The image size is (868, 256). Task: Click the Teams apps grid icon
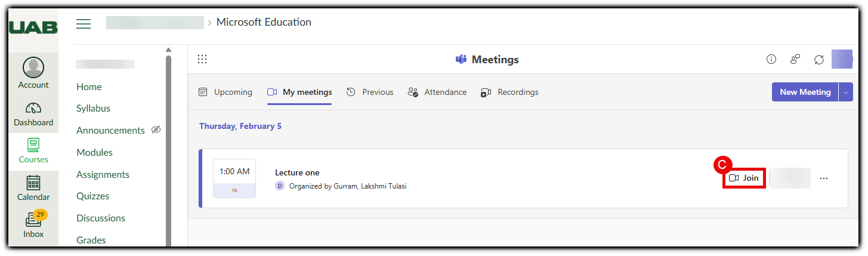click(x=202, y=59)
